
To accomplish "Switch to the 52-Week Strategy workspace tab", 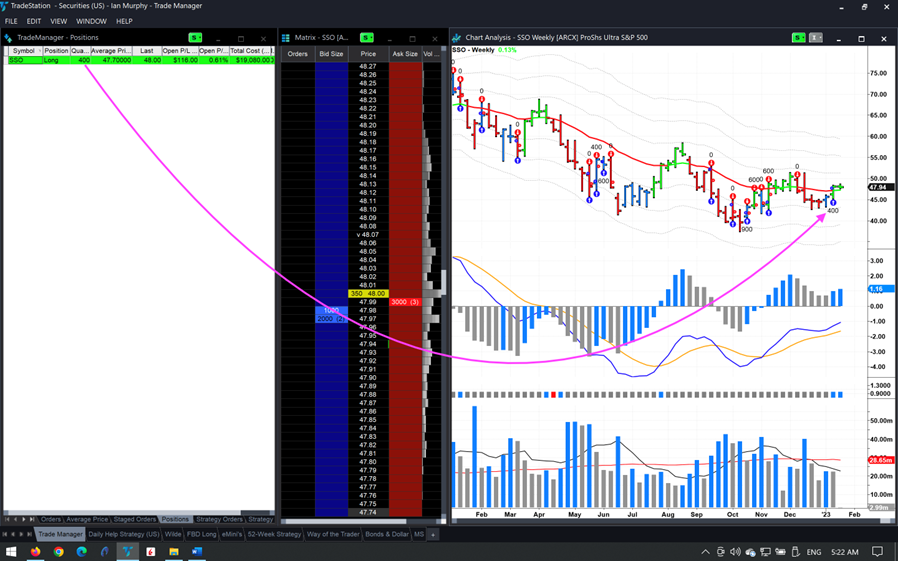I will 274,535.
